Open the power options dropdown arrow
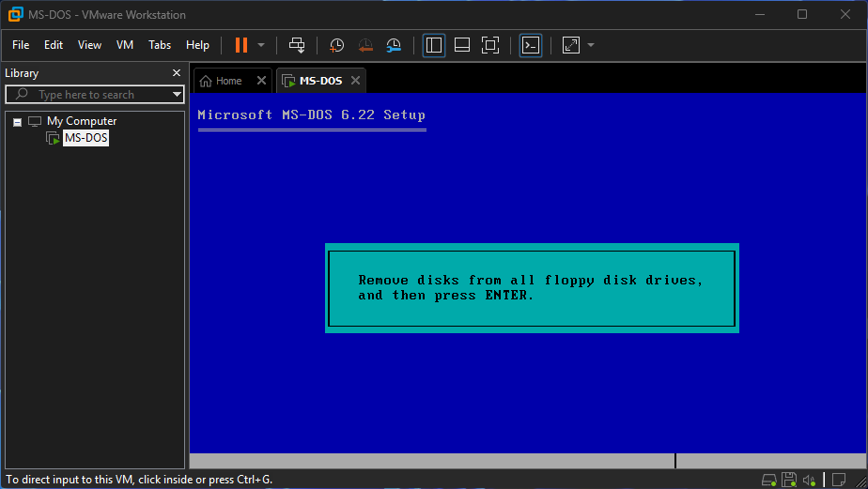Viewport: 868px width, 489px height. [x=261, y=45]
